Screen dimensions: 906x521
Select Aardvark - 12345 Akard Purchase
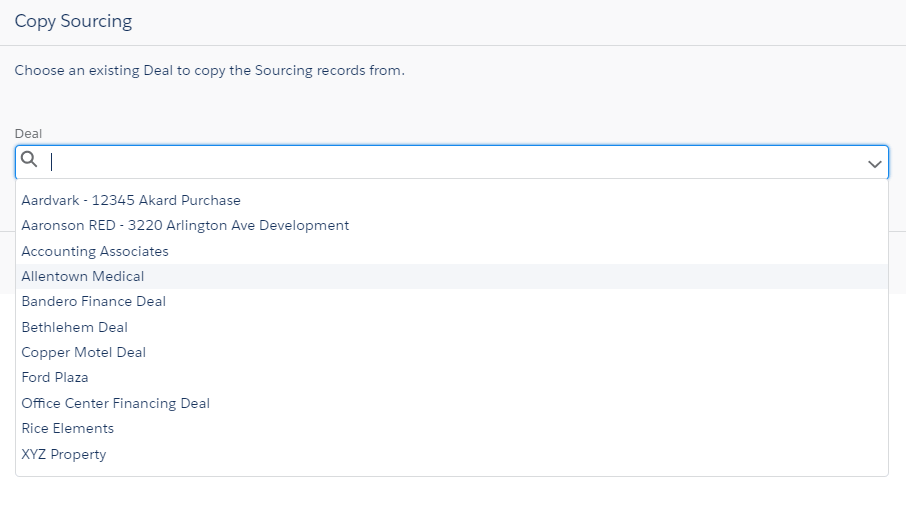(x=451, y=200)
